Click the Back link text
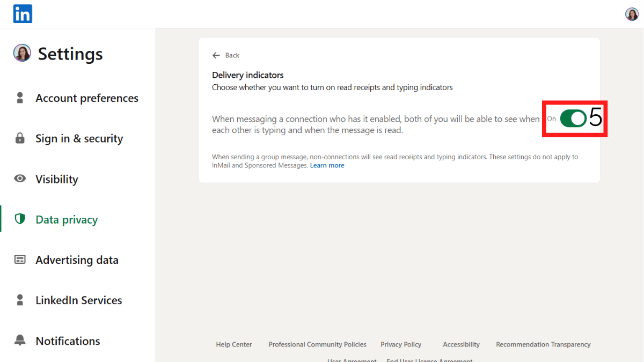This screenshot has height=362, width=644. click(232, 55)
